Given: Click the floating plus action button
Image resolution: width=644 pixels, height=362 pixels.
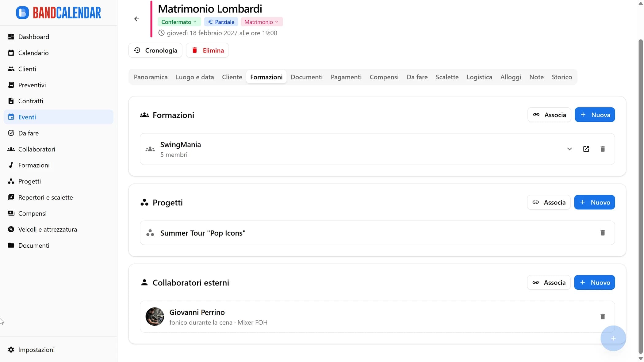Looking at the screenshot, I should [x=613, y=338].
